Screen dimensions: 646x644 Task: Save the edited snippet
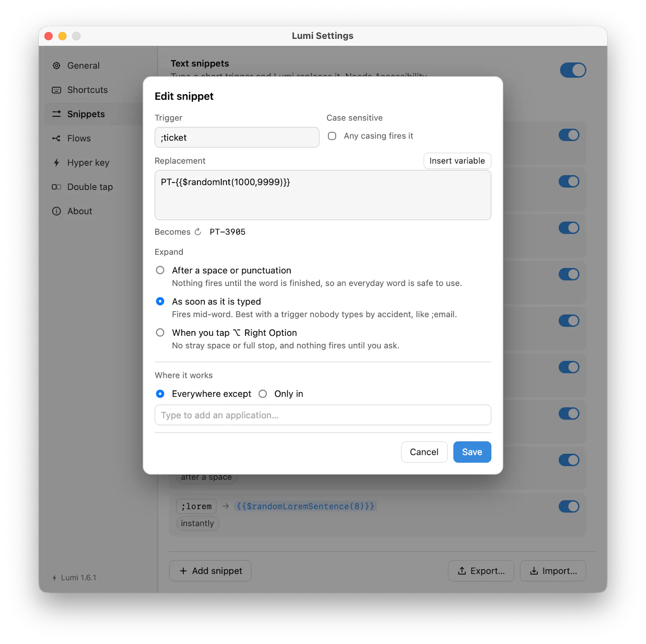[x=472, y=452]
